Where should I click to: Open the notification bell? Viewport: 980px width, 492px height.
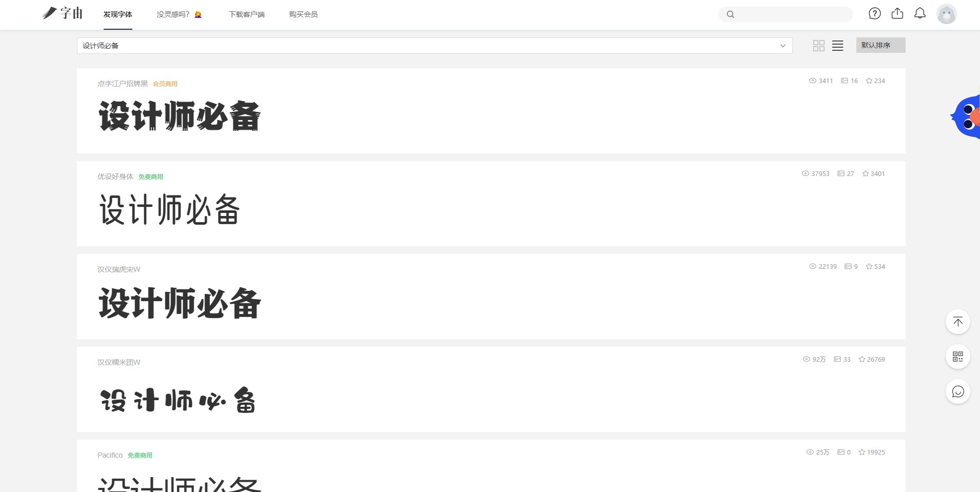(920, 14)
